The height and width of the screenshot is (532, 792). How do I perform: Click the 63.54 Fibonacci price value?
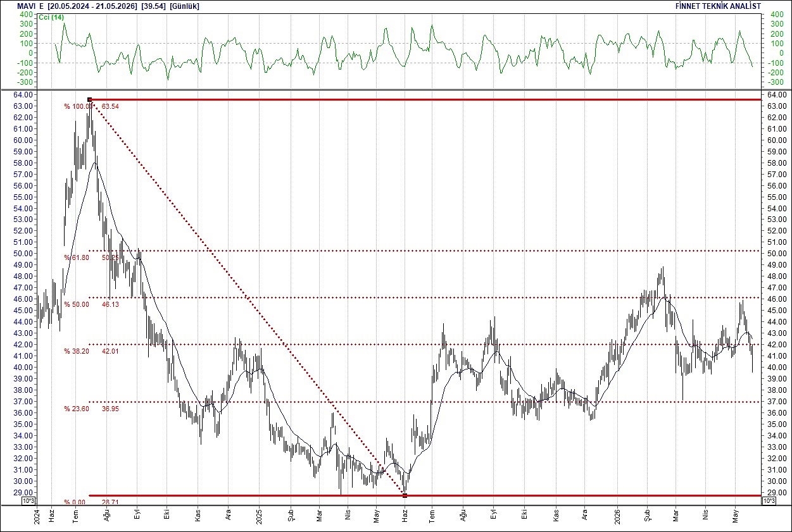pos(110,106)
